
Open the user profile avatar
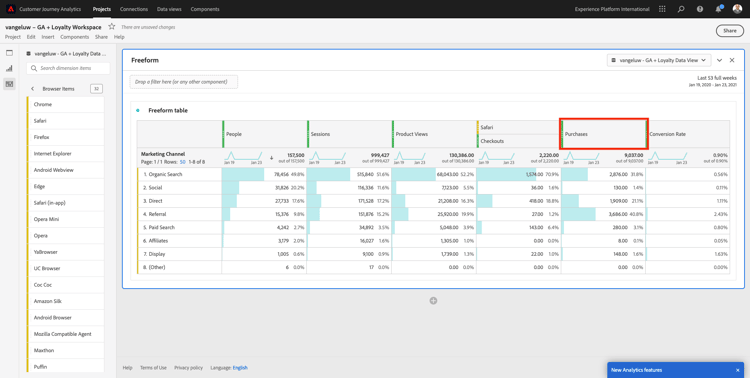pos(737,9)
